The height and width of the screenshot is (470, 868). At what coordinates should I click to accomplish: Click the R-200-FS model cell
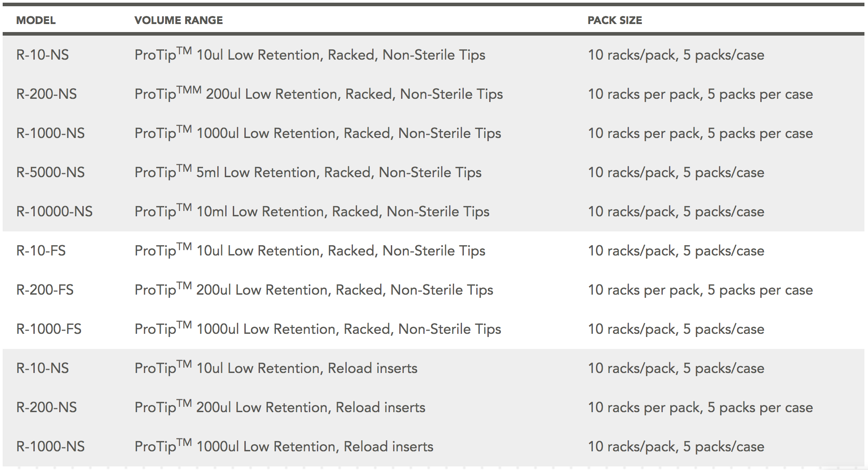(45, 290)
